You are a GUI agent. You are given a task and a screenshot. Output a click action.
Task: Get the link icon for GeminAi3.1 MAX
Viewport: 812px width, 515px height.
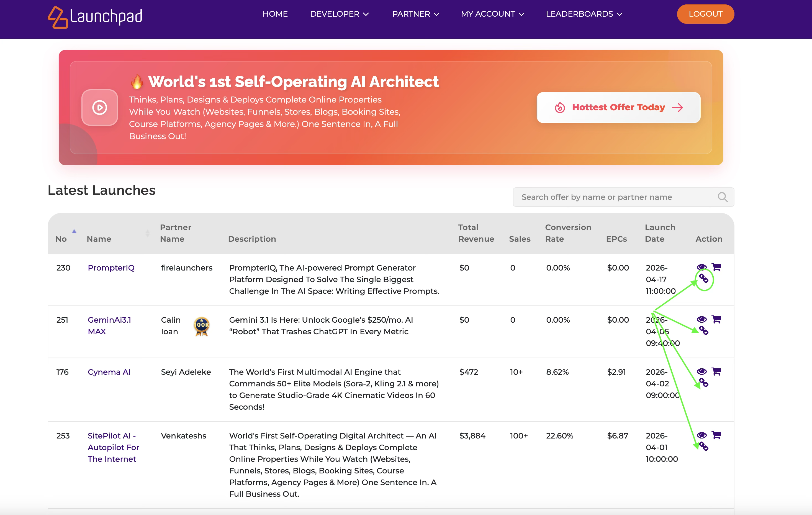(x=703, y=330)
